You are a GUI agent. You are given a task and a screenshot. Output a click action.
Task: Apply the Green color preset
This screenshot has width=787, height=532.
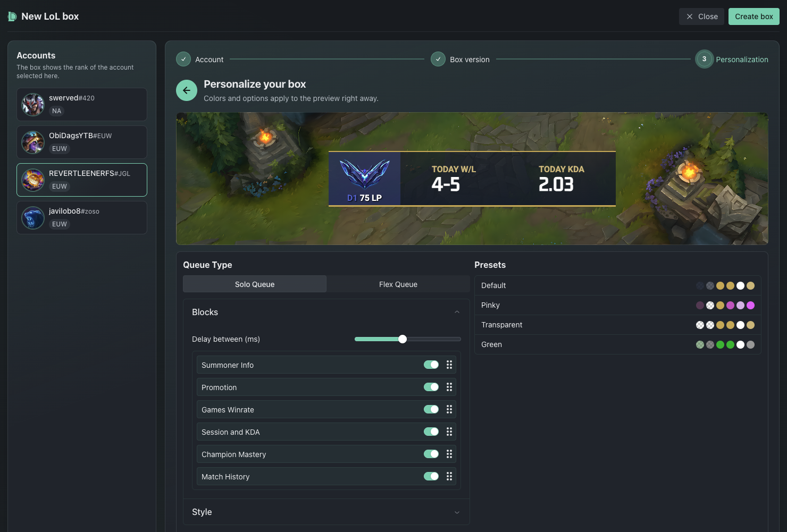pos(618,344)
